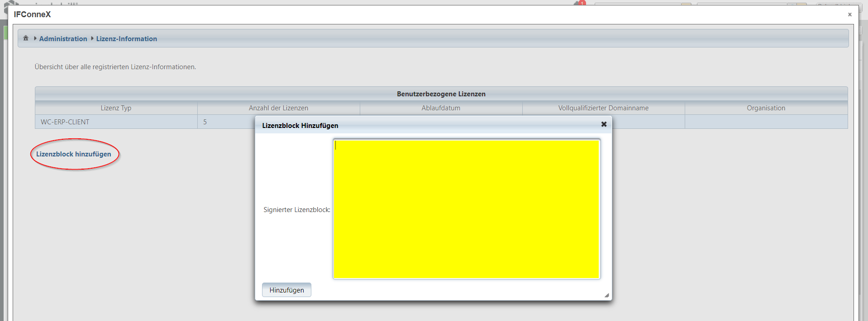This screenshot has height=321, width=868.
Task: Click the circled Lizenzblock hinzufügen link
Action: [74, 154]
